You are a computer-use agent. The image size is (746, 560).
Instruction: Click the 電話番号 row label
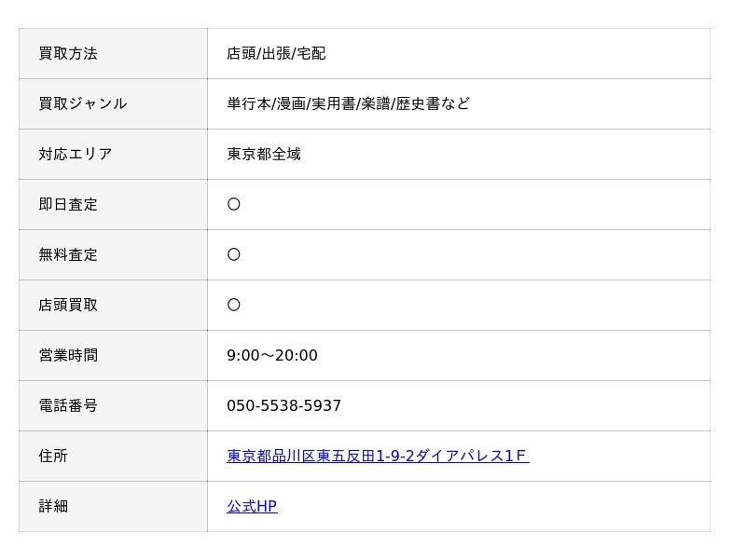click(x=68, y=405)
